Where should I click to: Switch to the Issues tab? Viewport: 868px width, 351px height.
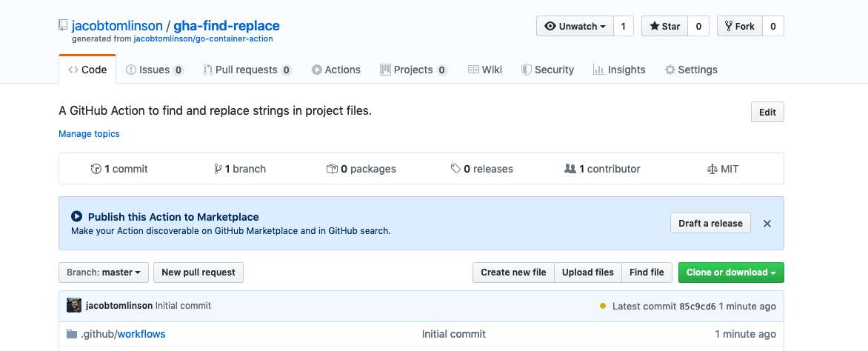pyautogui.click(x=155, y=70)
